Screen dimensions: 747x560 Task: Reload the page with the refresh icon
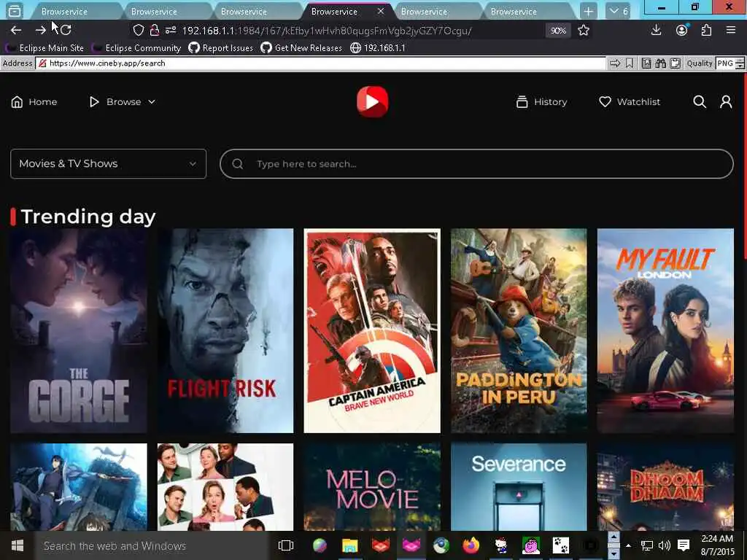(66, 30)
